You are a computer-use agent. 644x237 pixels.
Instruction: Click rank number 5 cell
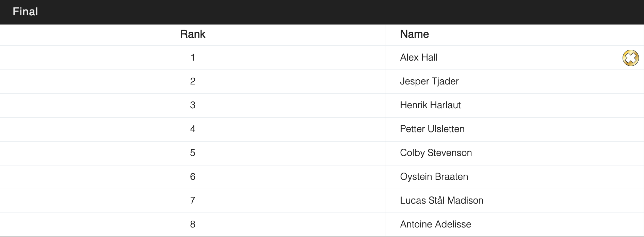[193, 153]
